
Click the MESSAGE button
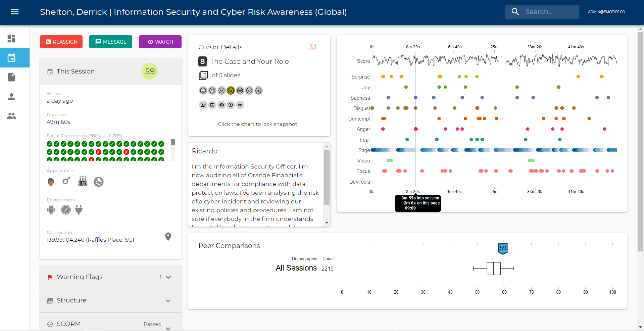point(111,42)
